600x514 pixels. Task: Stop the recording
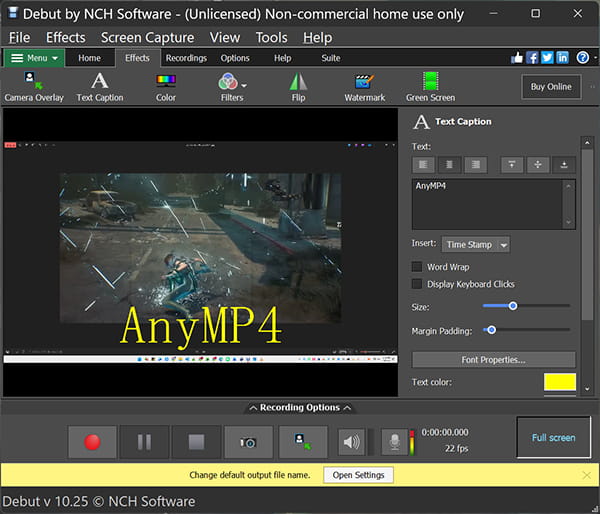196,442
